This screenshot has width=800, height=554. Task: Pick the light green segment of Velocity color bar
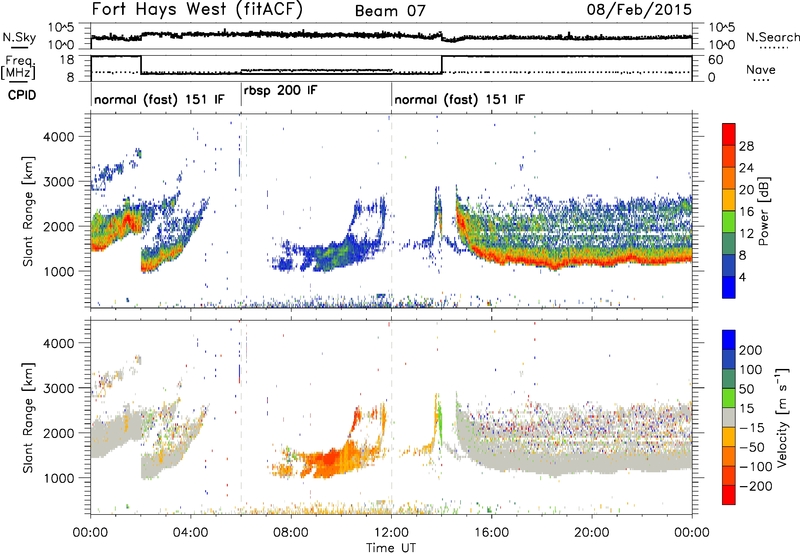click(729, 398)
